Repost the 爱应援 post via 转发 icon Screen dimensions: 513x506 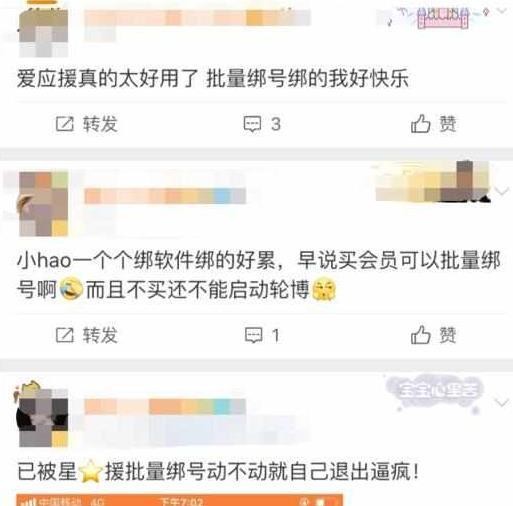click(87, 124)
